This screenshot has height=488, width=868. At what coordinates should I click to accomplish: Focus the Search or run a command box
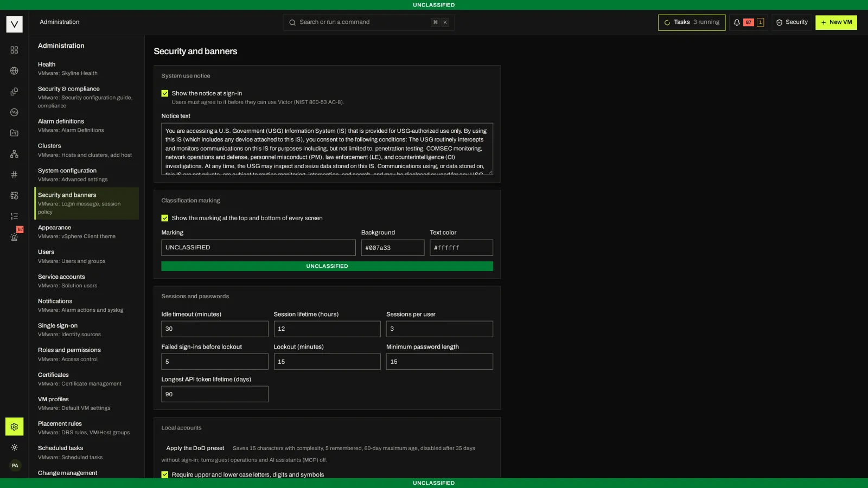(368, 22)
